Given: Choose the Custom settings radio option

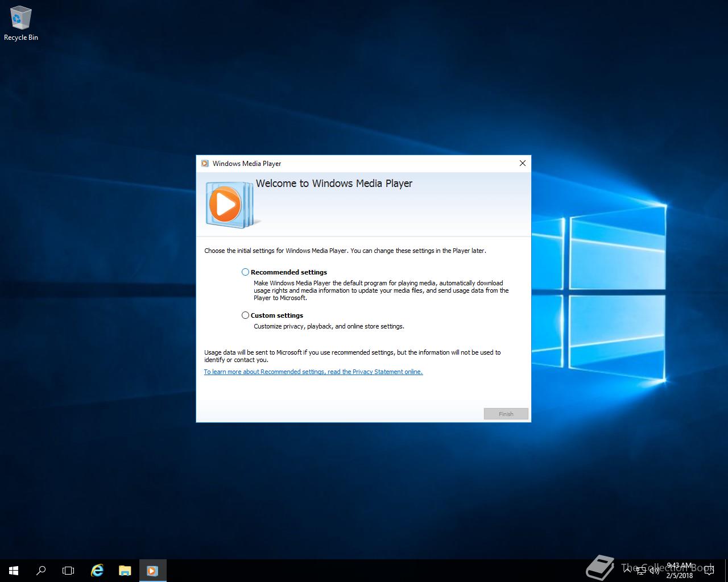Looking at the screenshot, I should pos(245,315).
